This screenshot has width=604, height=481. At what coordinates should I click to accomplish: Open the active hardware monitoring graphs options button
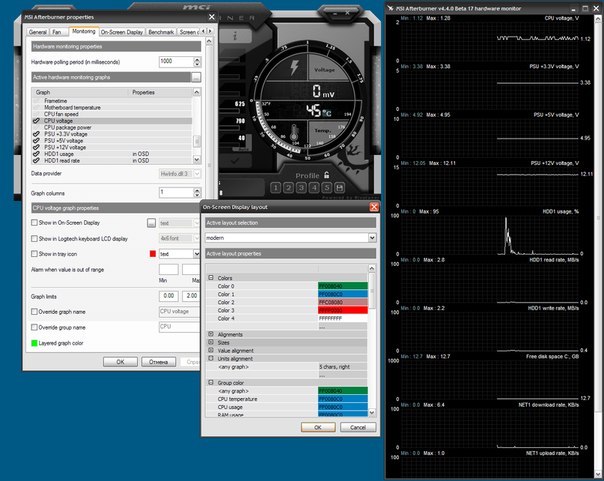[196, 77]
